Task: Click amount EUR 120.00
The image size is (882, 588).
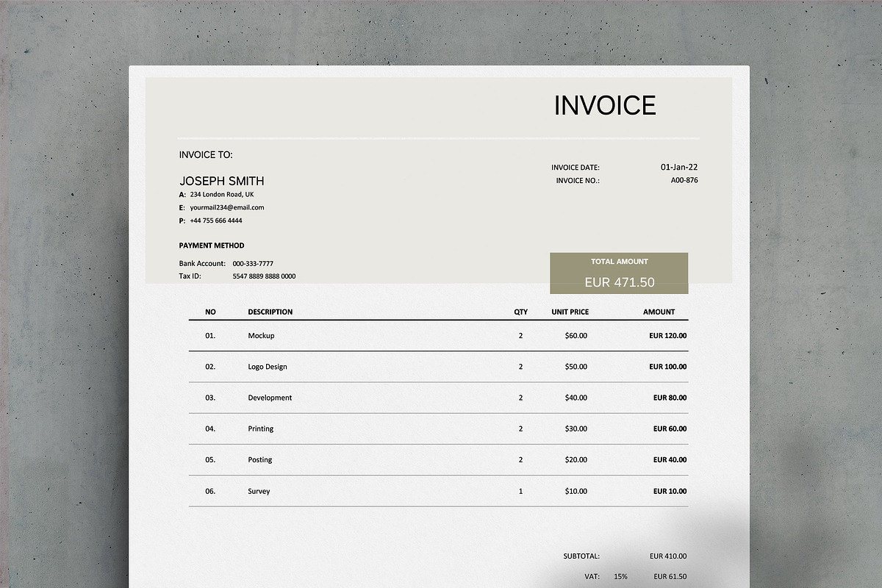Action: point(668,336)
